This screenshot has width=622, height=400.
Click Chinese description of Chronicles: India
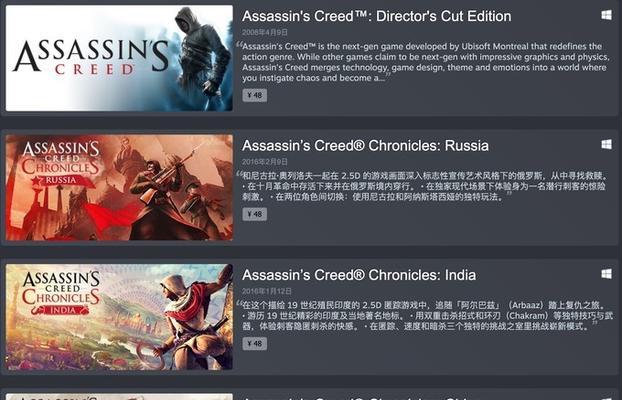420,315
